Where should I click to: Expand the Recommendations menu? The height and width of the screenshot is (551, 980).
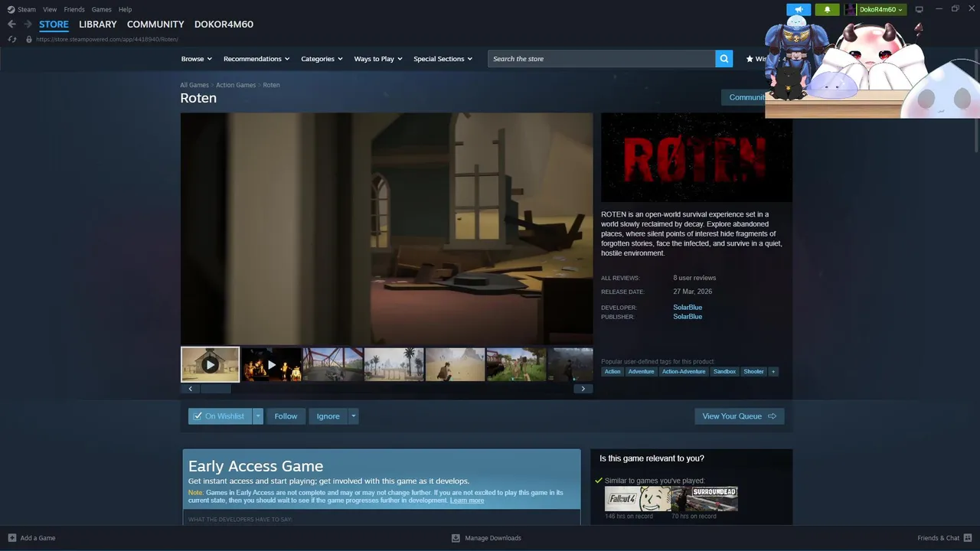(256, 59)
